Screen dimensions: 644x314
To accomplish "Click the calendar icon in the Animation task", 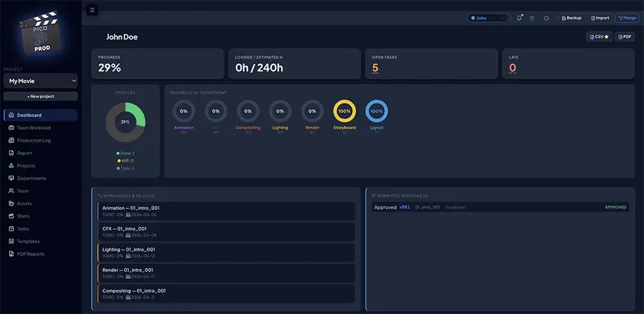I will click(128, 215).
